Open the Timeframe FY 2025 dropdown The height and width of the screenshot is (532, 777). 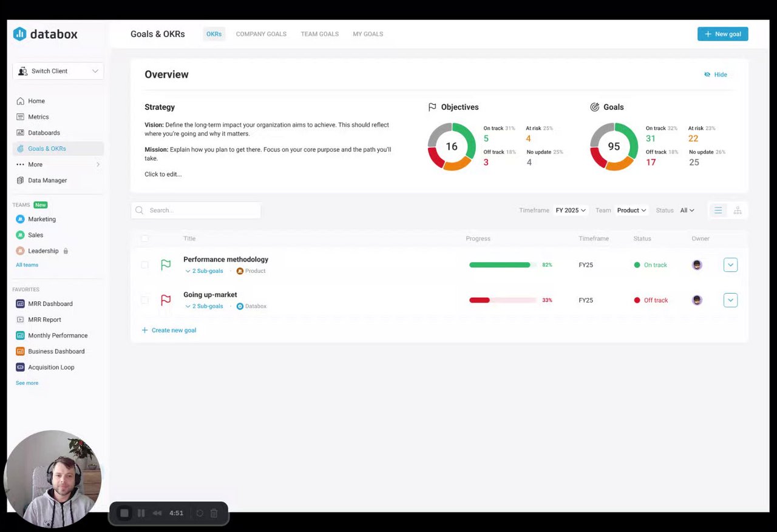click(x=571, y=210)
